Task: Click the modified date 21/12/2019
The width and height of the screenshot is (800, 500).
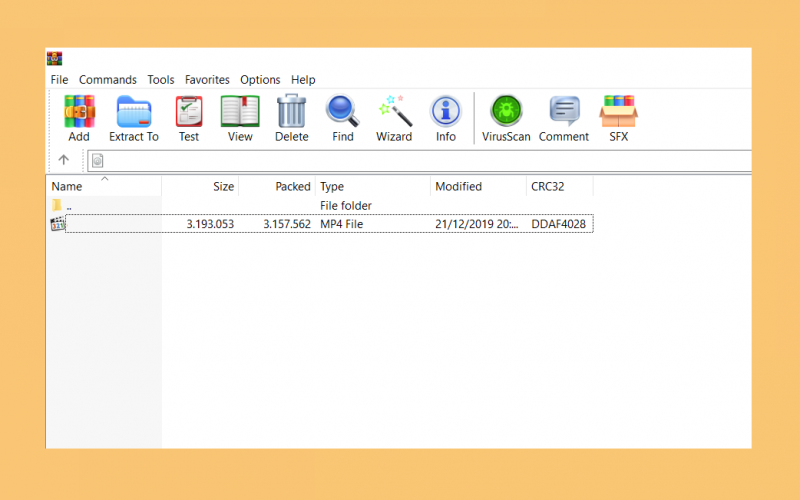Action: (x=477, y=224)
